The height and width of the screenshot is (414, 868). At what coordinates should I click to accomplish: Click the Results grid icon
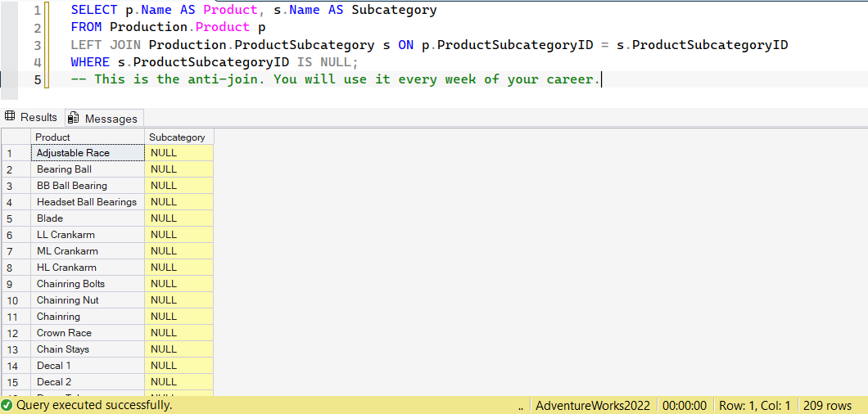(x=9, y=117)
